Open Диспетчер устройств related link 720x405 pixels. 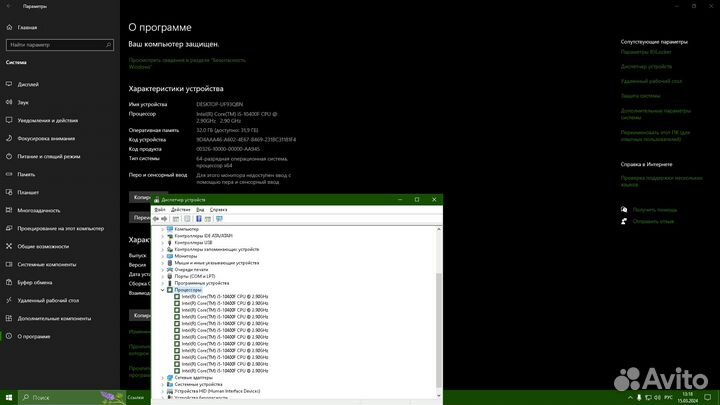coord(646,67)
